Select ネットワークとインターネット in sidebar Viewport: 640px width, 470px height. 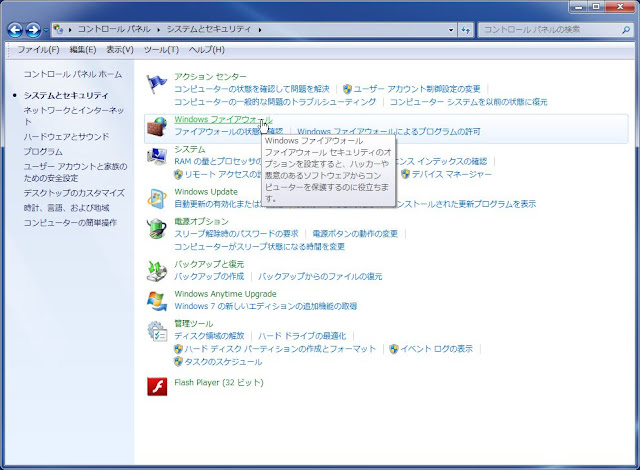click(x=73, y=116)
